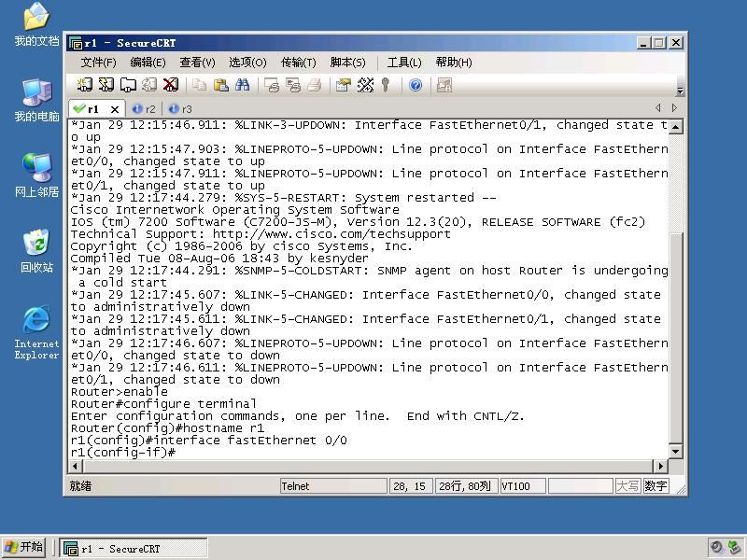Switch to the r3 session tab
747x560 pixels.
coord(181,109)
